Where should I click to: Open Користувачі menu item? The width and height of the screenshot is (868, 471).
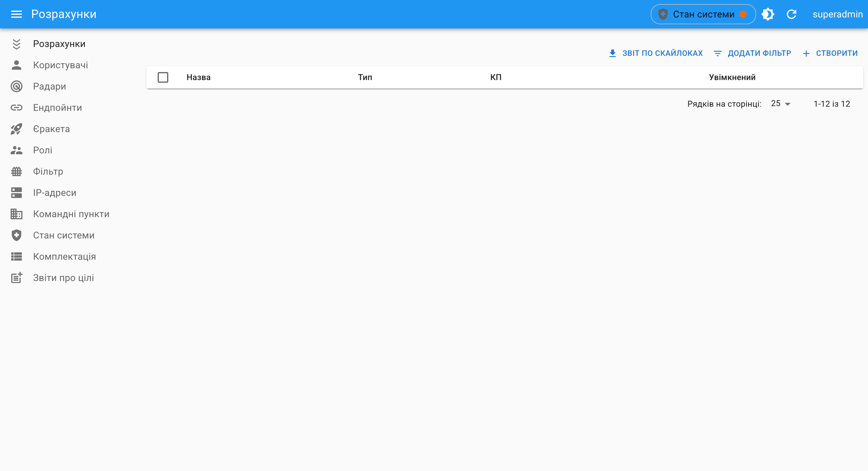[x=60, y=65]
